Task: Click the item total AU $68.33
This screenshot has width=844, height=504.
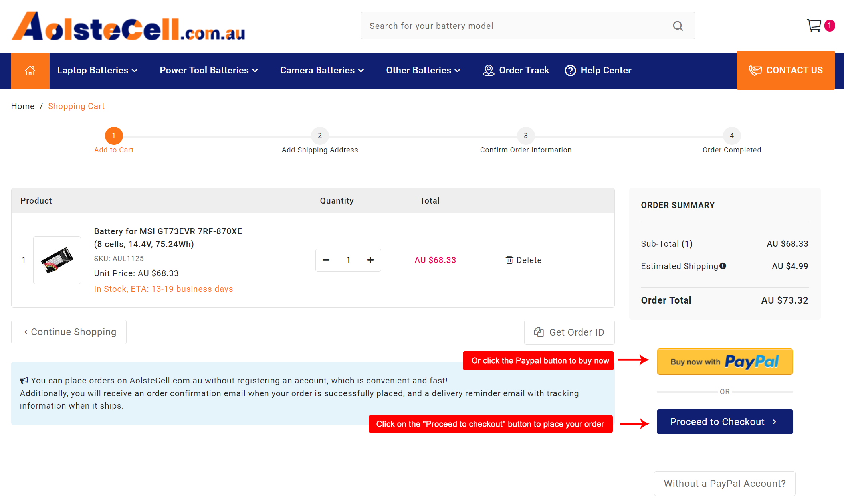Action: [x=435, y=260]
